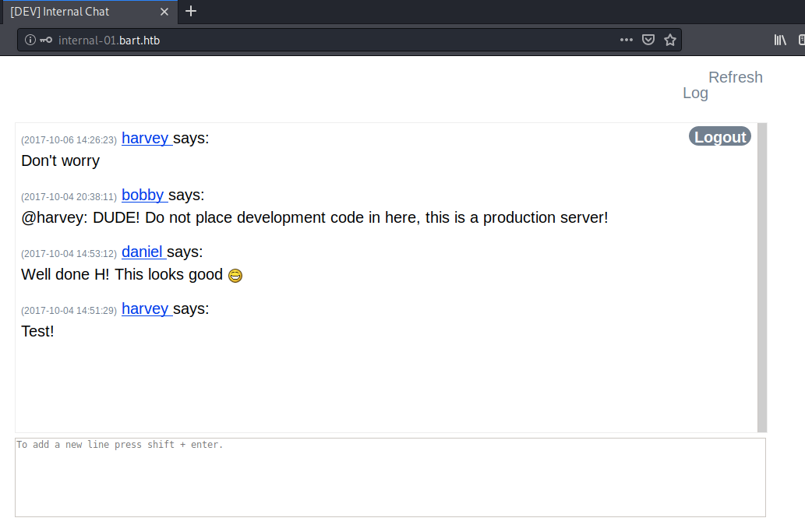Image resolution: width=805 pixels, height=532 pixels.
Task: Click harvey's name above "Test!" message
Action: tap(145, 309)
